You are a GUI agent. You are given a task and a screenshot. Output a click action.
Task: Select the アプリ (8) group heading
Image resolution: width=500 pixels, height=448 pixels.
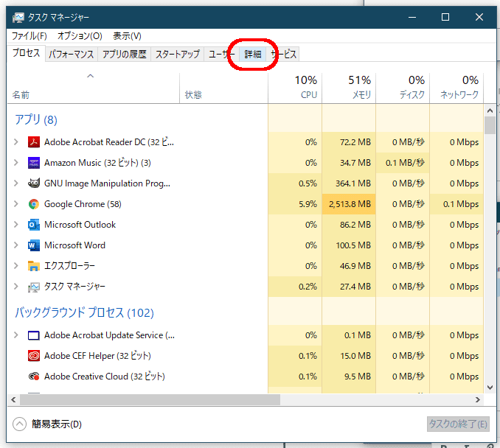point(36,119)
